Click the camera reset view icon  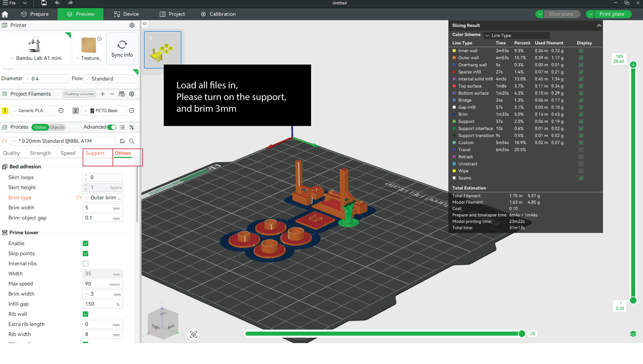pos(194,334)
